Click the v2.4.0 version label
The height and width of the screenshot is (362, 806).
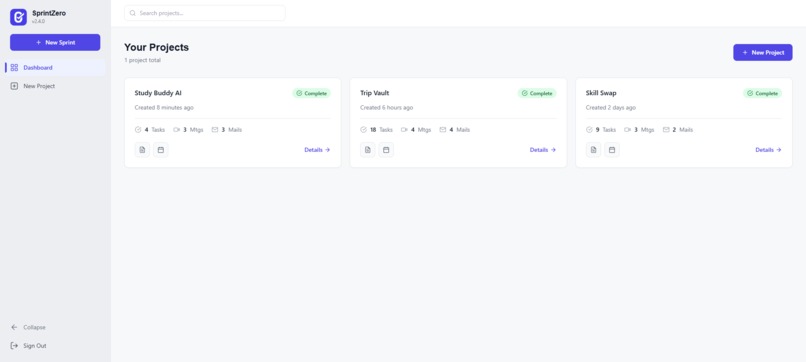[x=39, y=22]
